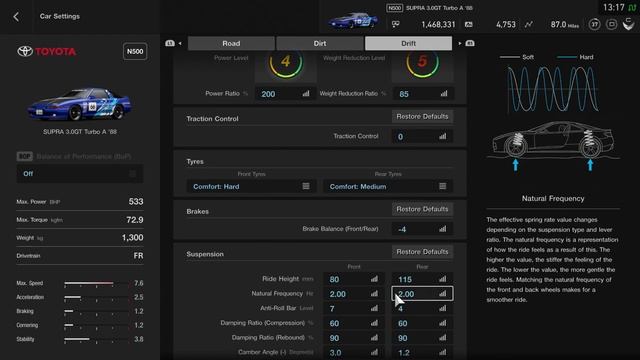640x360 pixels.
Task: Select the Traction Control value 0
Action: [x=422, y=136]
